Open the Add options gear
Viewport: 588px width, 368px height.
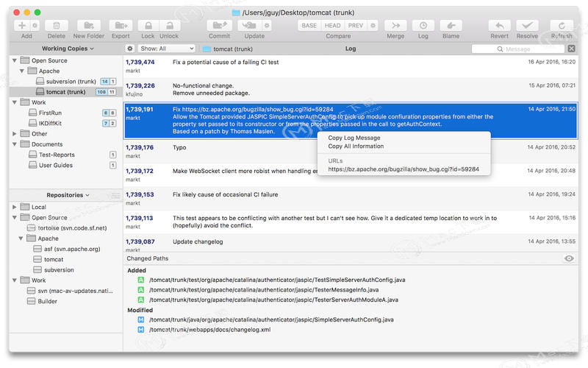(x=35, y=26)
